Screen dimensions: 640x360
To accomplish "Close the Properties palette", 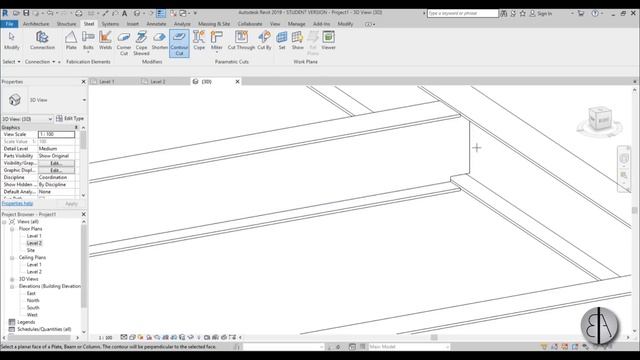I will pos(84,82).
